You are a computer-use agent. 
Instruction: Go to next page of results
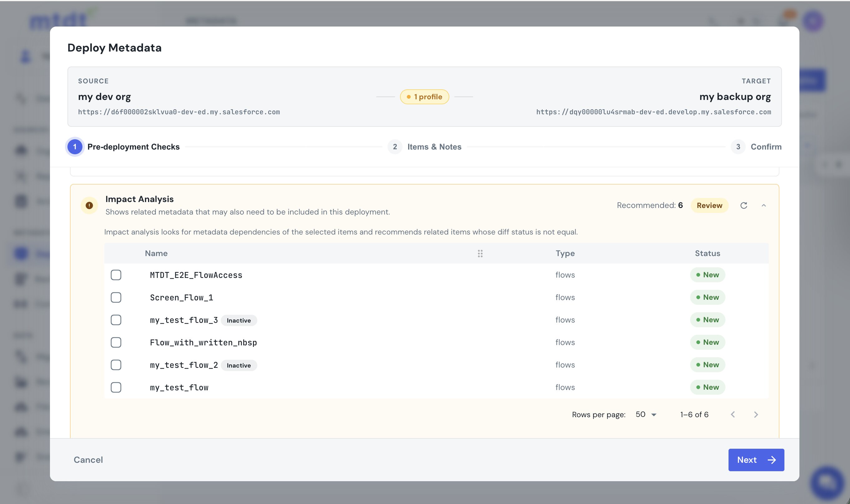756,414
